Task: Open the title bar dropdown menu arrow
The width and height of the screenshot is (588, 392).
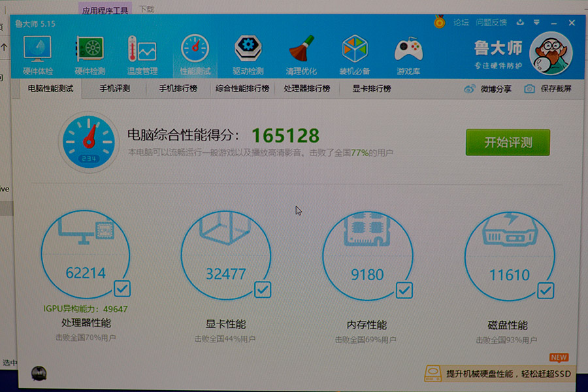Action: coord(536,22)
